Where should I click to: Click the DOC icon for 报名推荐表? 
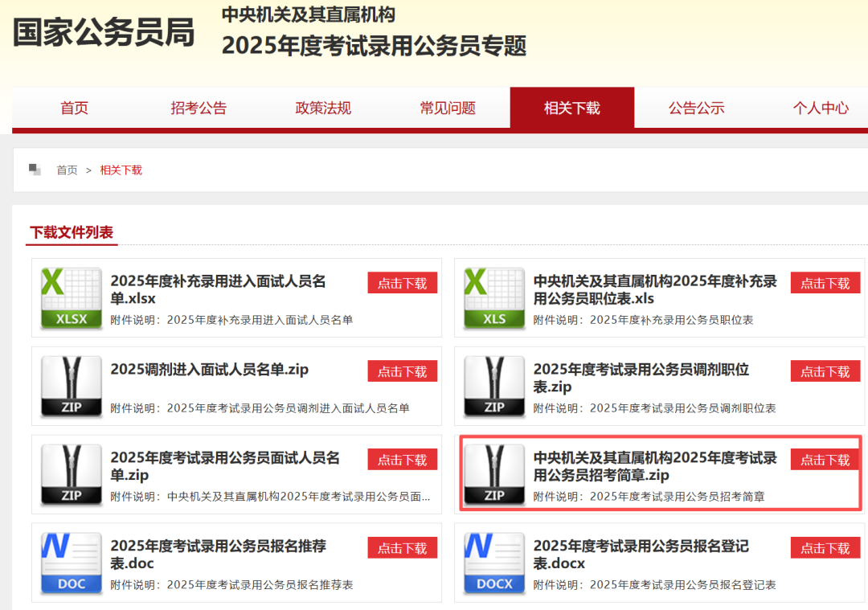click(x=72, y=563)
